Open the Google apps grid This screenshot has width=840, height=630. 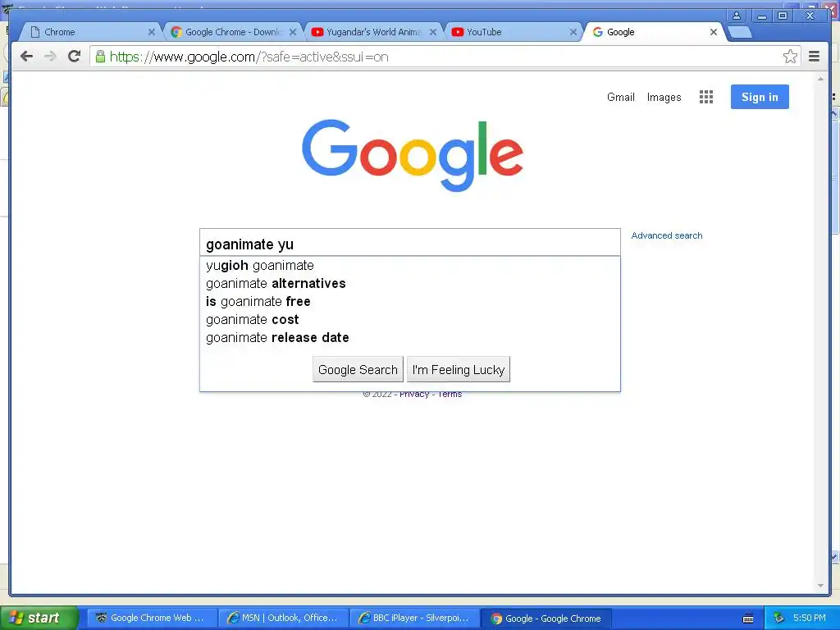706,97
